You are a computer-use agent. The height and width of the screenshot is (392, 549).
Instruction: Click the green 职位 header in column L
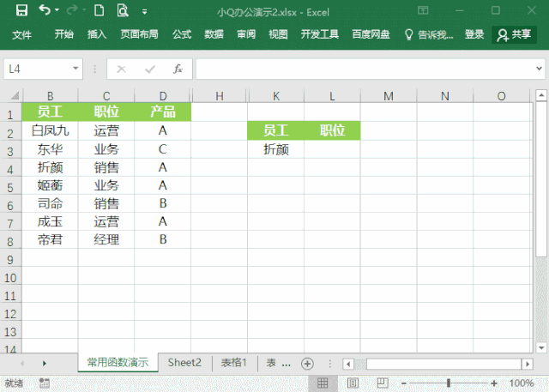332,130
